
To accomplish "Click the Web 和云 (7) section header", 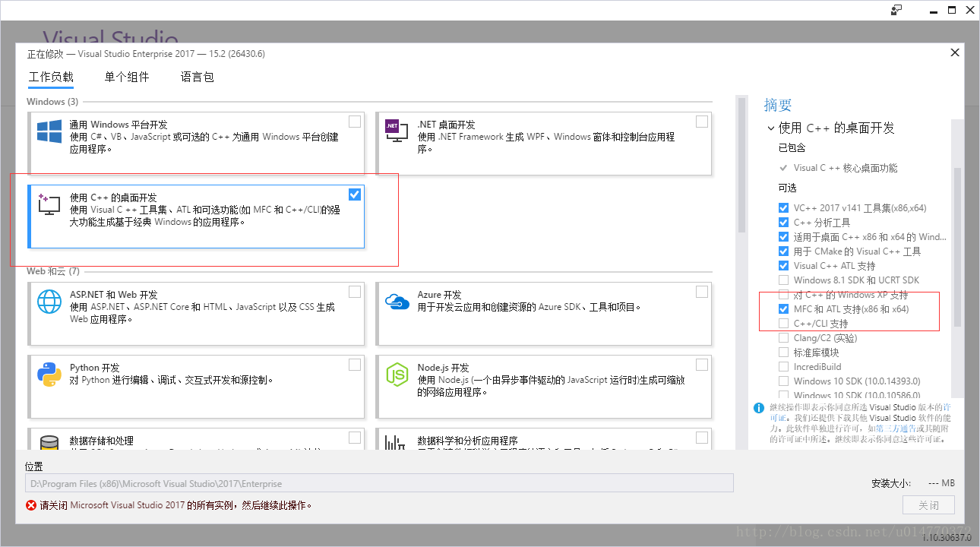I will (x=53, y=271).
